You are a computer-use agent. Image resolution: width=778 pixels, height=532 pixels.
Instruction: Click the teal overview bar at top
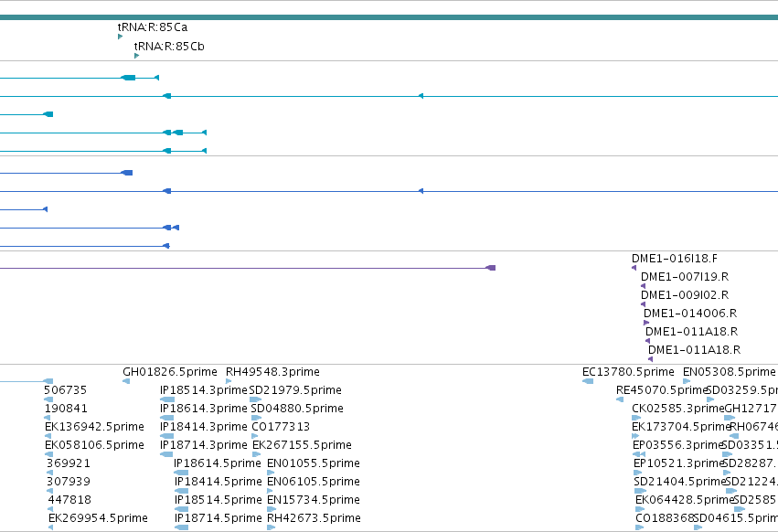tap(389, 17)
